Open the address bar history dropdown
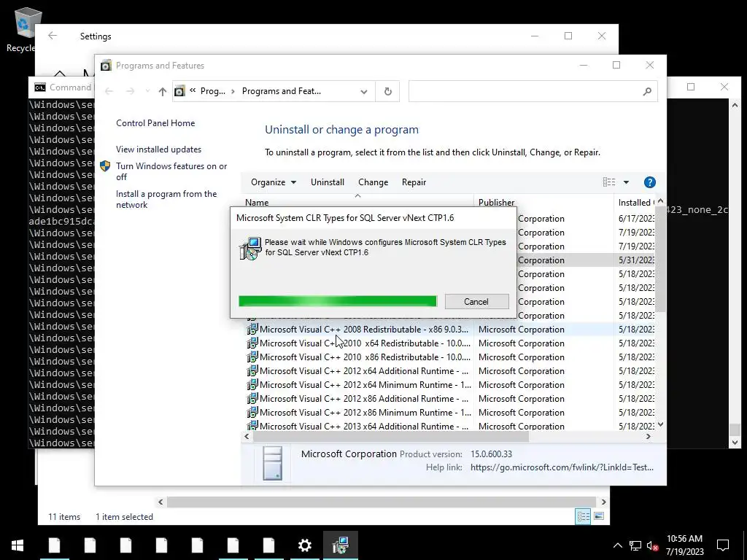 click(x=363, y=91)
